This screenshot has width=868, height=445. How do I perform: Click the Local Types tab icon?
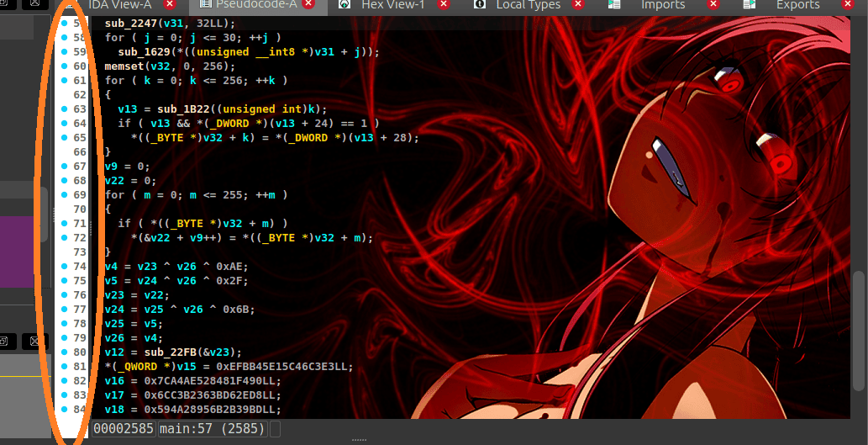click(480, 4)
